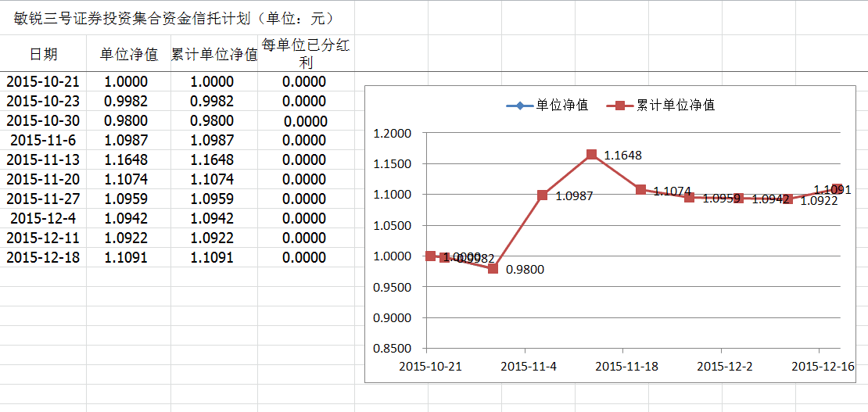
Task: Select the peak data point marker at 1.1648
Action: tap(591, 155)
